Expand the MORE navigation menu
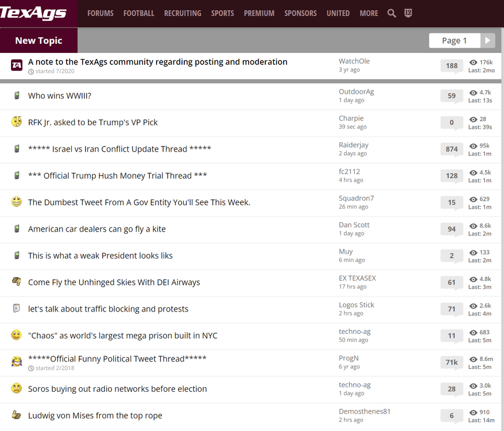Viewport: 504px width, 431px height. point(369,13)
